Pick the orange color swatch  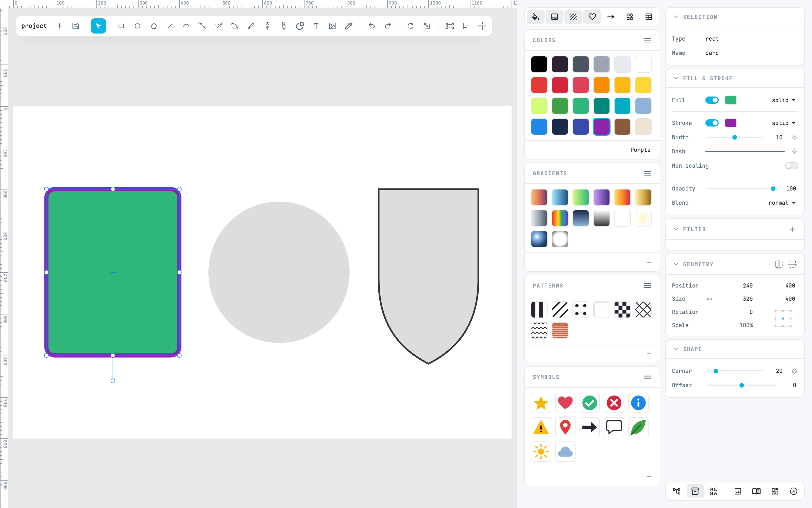click(x=602, y=85)
